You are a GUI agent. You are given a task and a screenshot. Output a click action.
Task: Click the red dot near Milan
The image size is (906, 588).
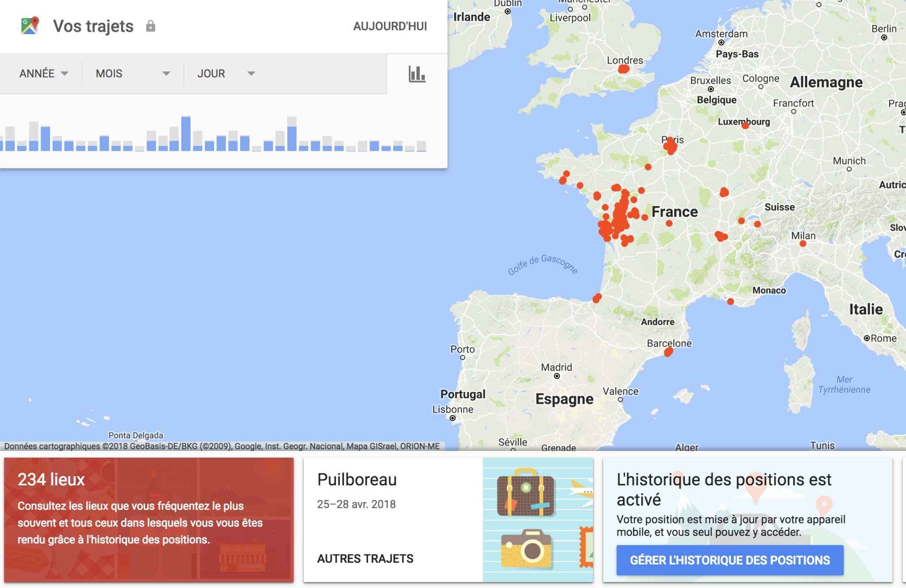(803, 244)
